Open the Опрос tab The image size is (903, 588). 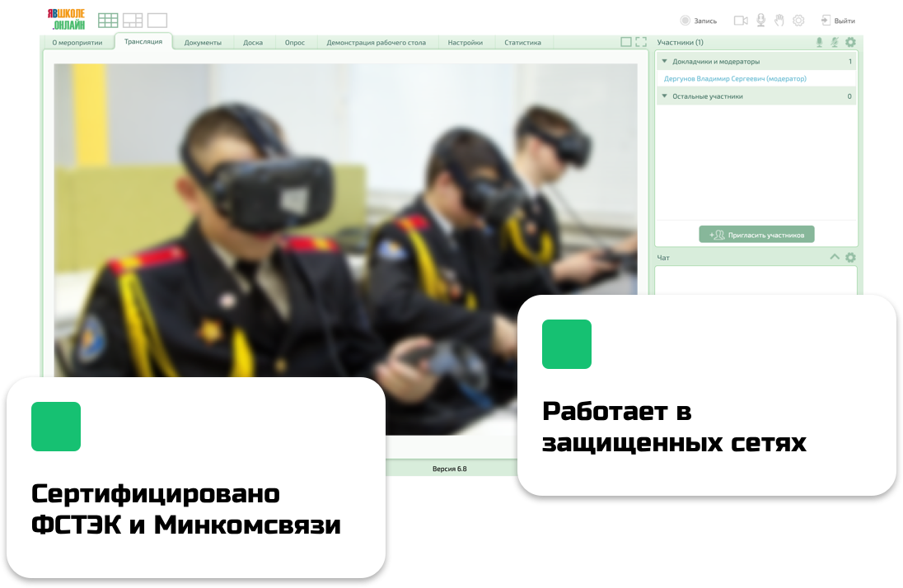(x=295, y=43)
